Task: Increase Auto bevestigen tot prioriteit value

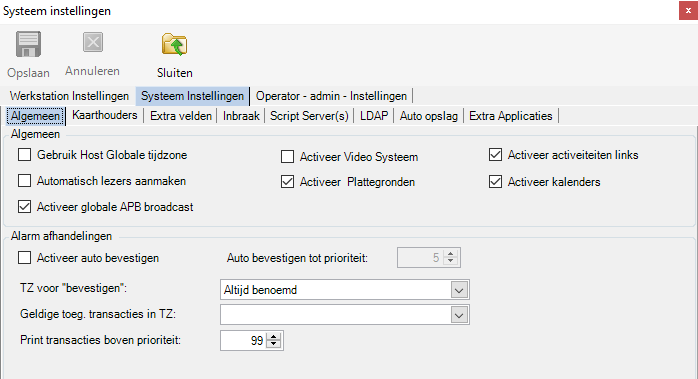Action: coord(450,254)
